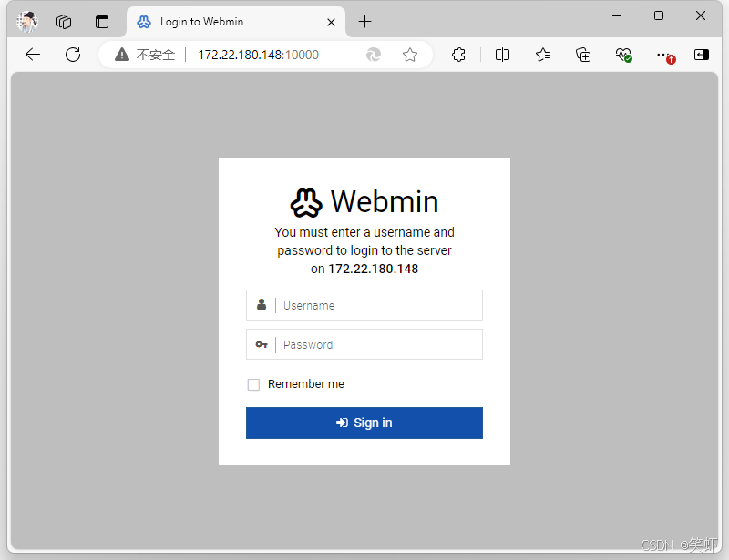This screenshot has height=560, width=729.
Task: Toggle split screen icon
Action: (502, 55)
